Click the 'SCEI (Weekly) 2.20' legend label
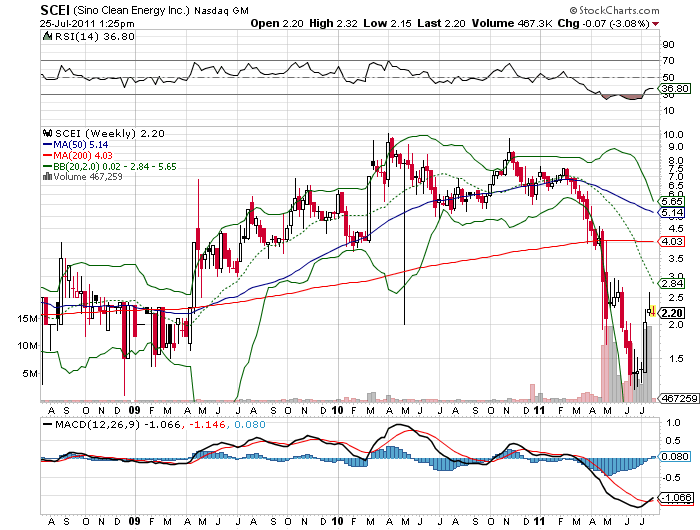 109,134
